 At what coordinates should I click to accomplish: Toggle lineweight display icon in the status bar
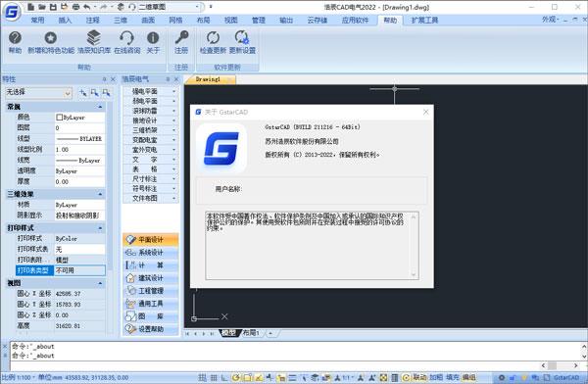(292, 377)
